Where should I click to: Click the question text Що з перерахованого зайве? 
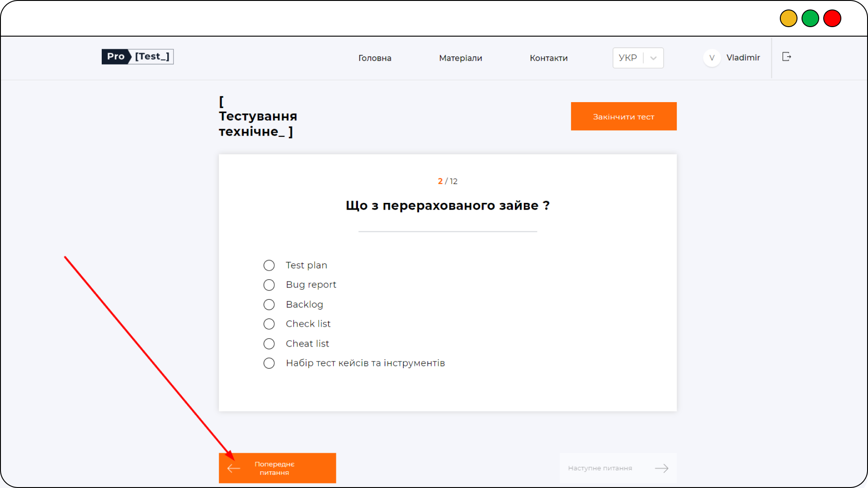(x=448, y=206)
